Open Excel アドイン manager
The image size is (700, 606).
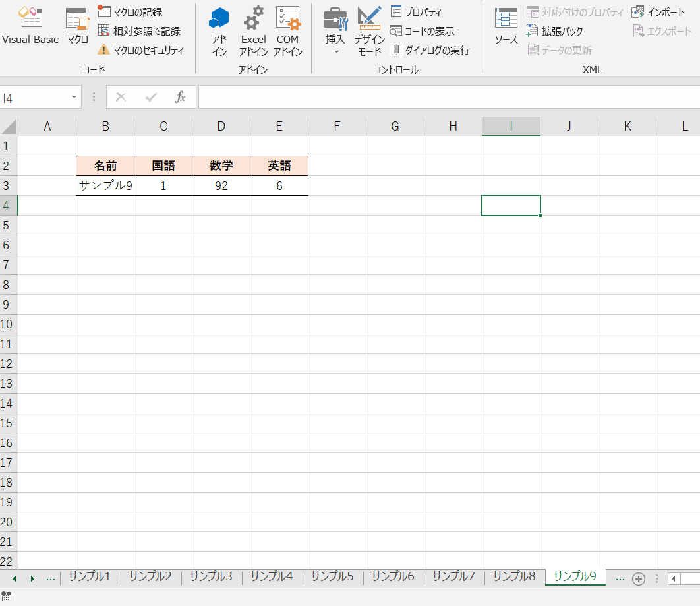254,31
